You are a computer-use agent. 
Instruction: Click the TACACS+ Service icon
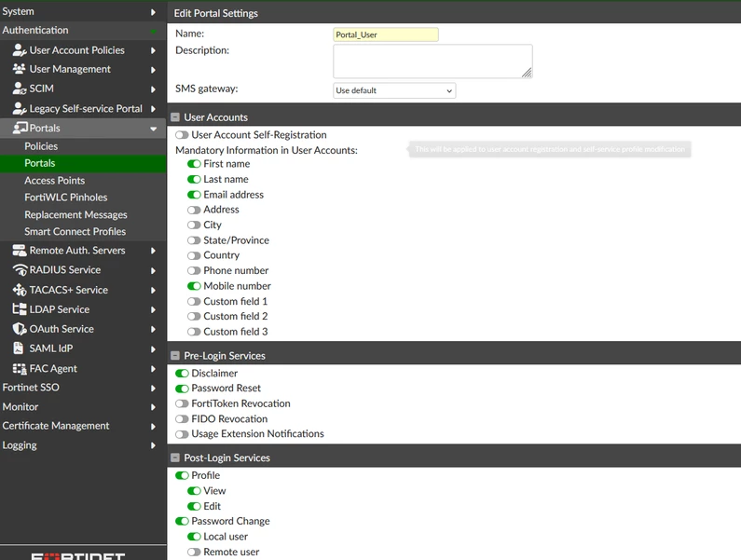[x=20, y=290]
